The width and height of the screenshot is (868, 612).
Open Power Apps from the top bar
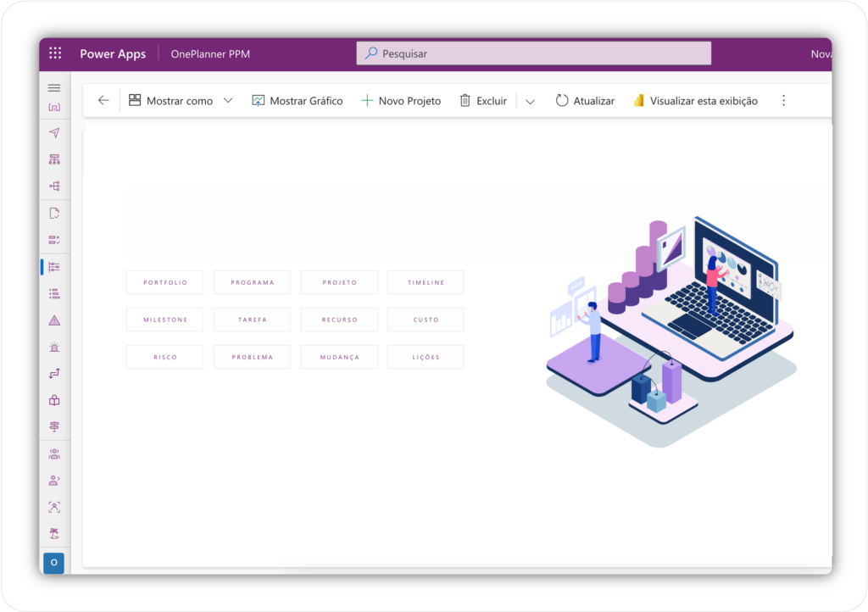tap(113, 53)
